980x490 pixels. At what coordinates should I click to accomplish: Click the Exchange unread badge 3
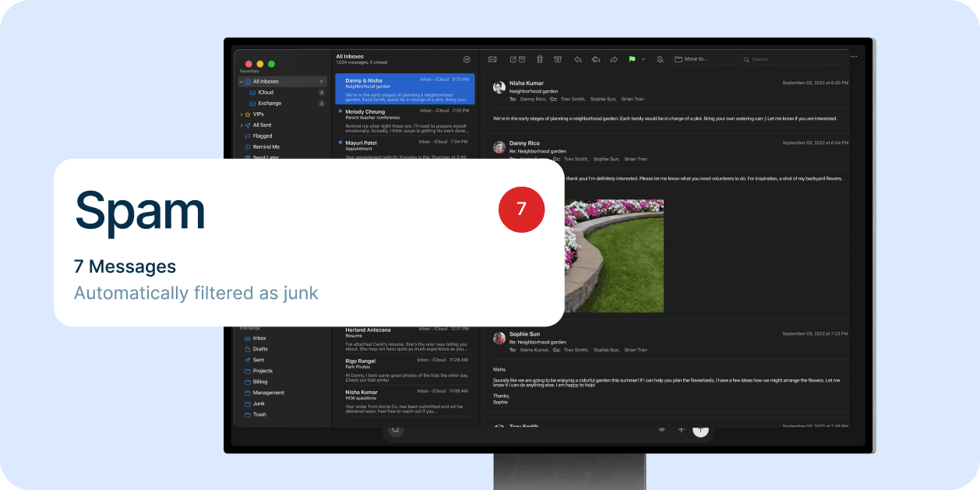pos(321,103)
